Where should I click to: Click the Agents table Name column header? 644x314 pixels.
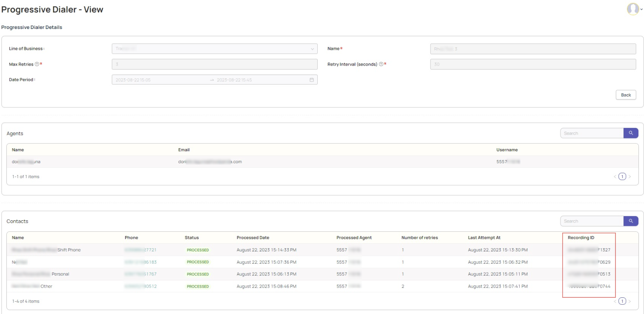click(x=18, y=150)
